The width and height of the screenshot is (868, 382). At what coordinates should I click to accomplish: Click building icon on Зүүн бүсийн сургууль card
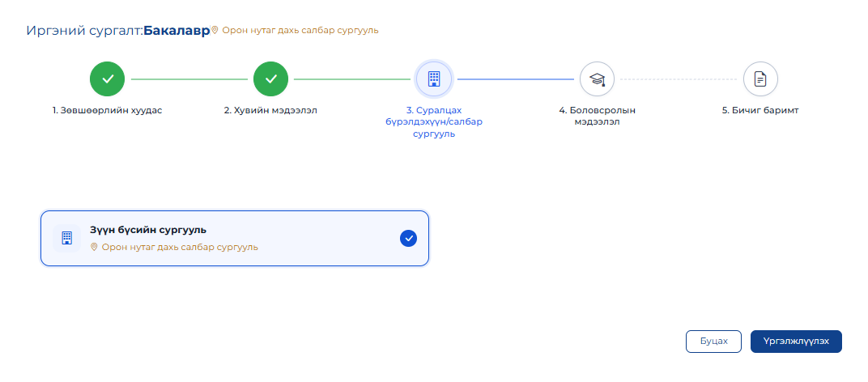point(67,238)
